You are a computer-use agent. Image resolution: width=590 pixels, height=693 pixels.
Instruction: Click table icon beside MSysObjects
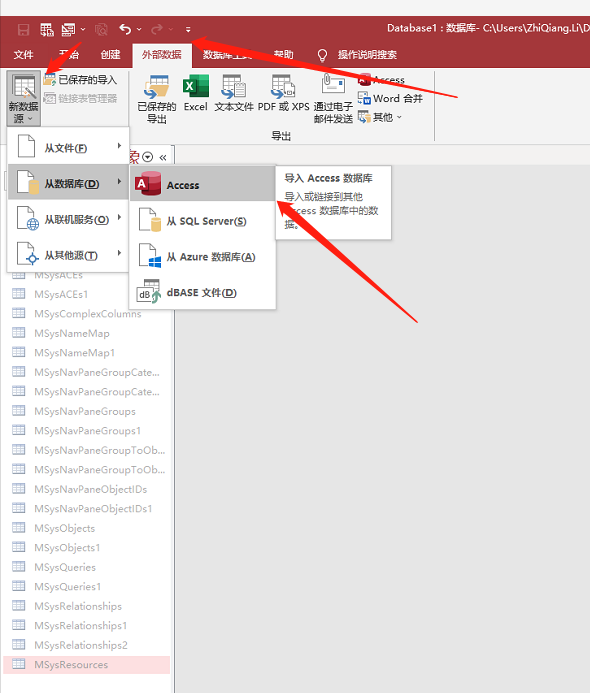(19, 527)
